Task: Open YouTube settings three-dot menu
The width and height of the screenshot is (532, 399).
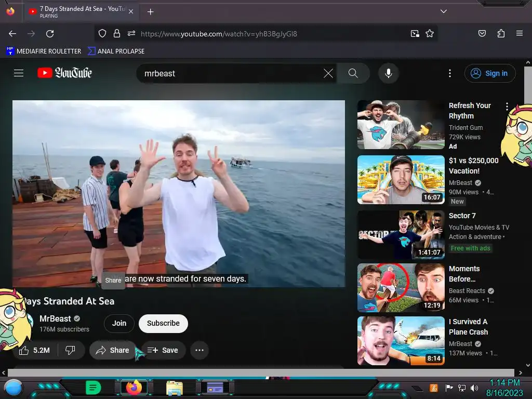Action: pos(450,73)
